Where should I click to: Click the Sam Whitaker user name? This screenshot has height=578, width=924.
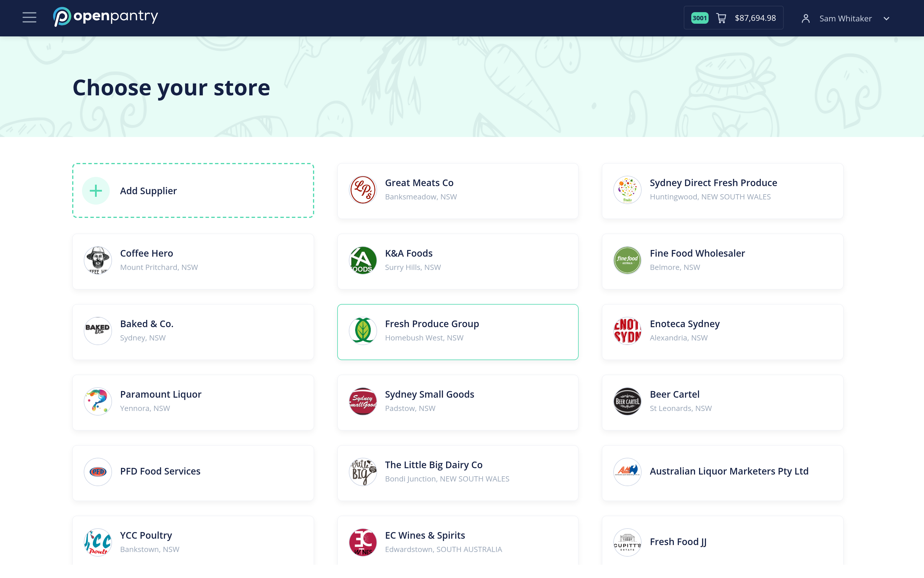(845, 18)
